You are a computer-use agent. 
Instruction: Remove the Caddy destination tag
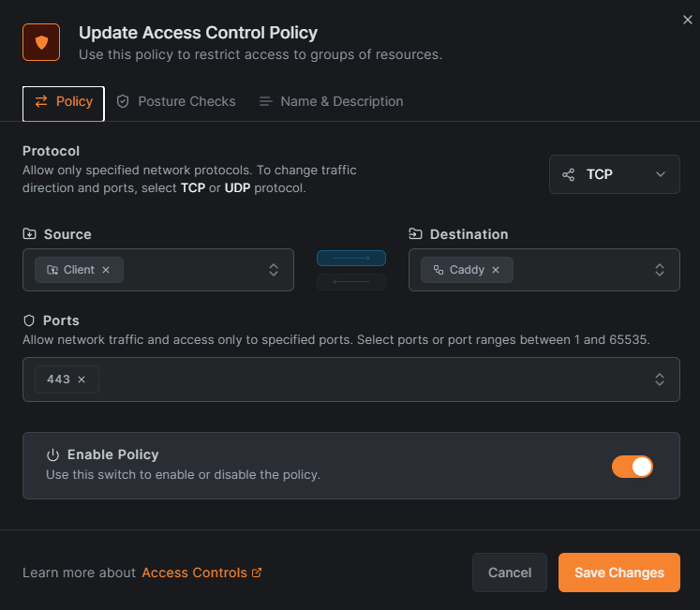(496, 270)
